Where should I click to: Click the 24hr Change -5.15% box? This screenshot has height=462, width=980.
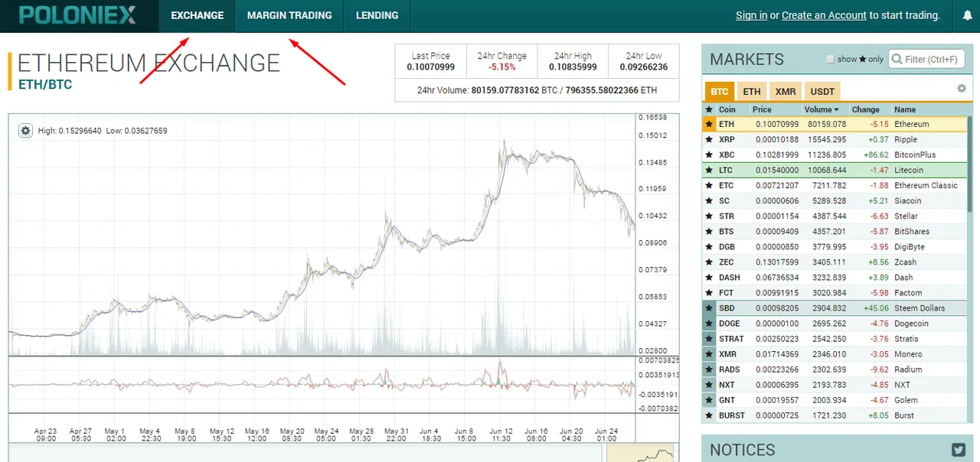point(501,61)
